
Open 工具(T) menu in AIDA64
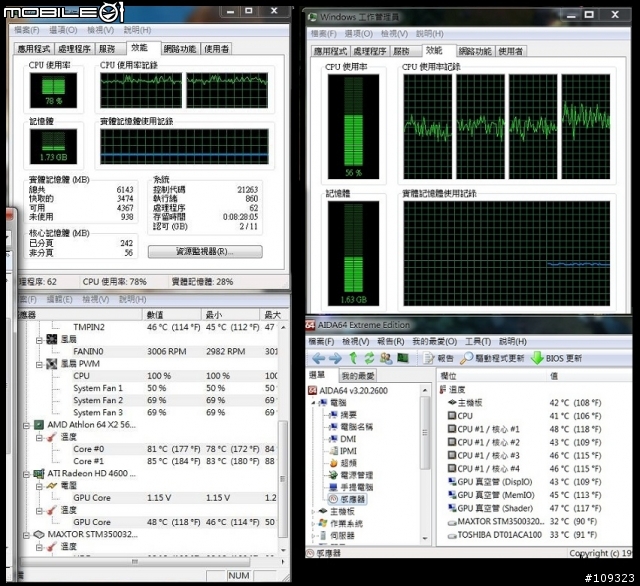tap(477, 341)
